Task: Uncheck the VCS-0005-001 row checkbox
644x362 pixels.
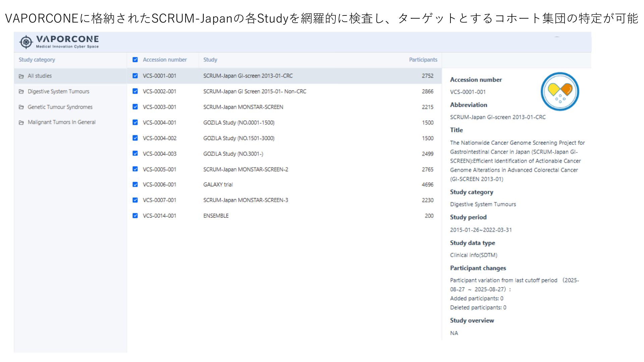Action: click(x=135, y=169)
